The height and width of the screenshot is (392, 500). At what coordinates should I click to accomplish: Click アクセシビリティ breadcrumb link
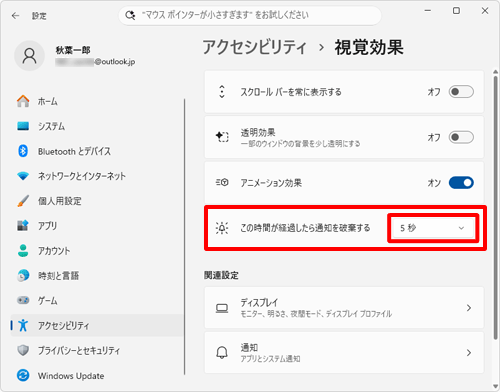[254, 47]
